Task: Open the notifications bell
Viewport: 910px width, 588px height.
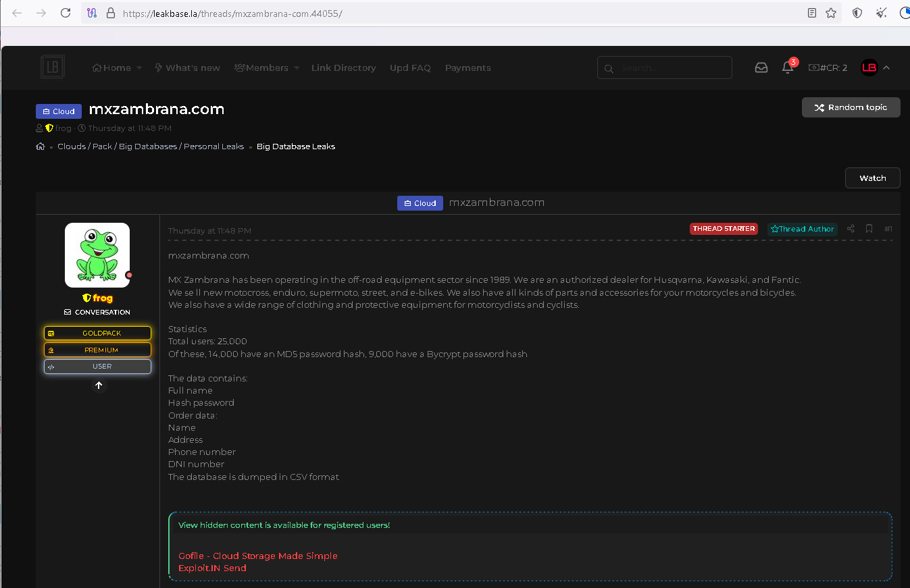Action: click(787, 68)
